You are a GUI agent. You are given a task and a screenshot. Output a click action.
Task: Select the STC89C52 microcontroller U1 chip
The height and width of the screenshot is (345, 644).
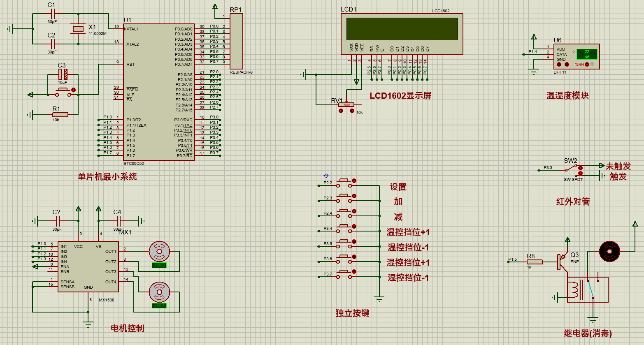pos(158,92)
